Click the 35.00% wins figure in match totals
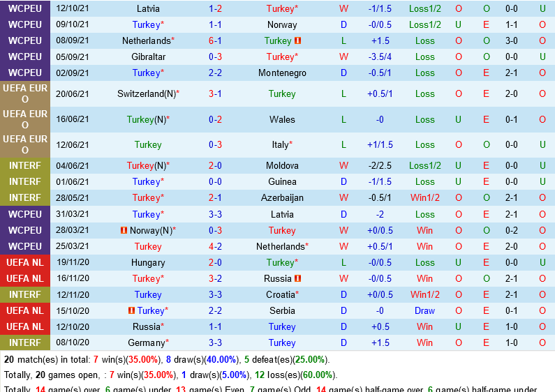This screenshot has height=392, width=555. pyautogui.click(x=143, y=360)
